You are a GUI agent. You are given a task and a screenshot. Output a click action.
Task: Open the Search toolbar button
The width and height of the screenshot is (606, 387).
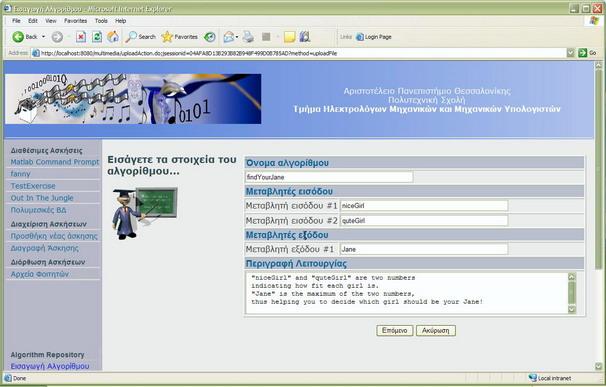coord(141,37)
